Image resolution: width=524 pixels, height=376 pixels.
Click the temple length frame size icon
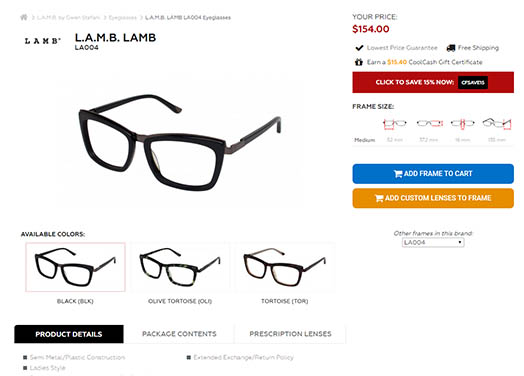pos(497,124)
